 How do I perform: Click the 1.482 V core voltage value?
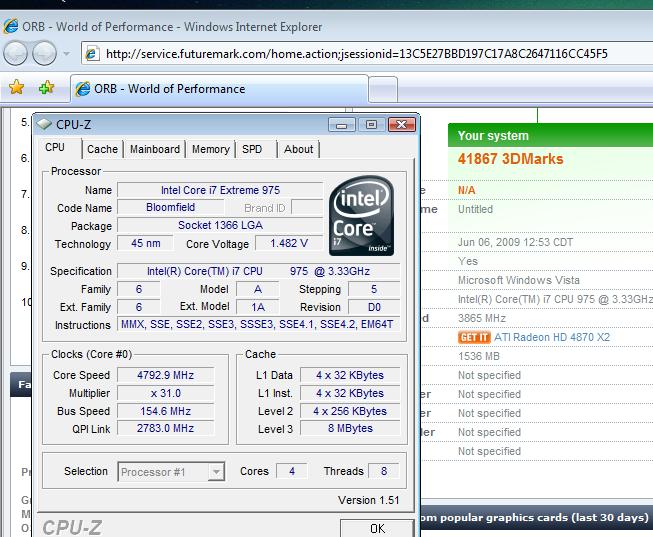(x=289, y=243)
